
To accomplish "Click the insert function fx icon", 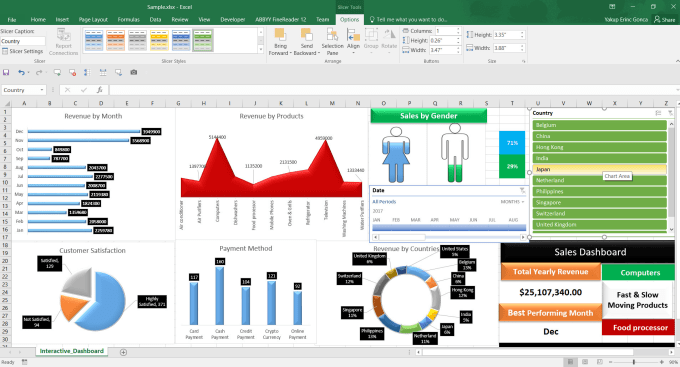I will [99, 90].
